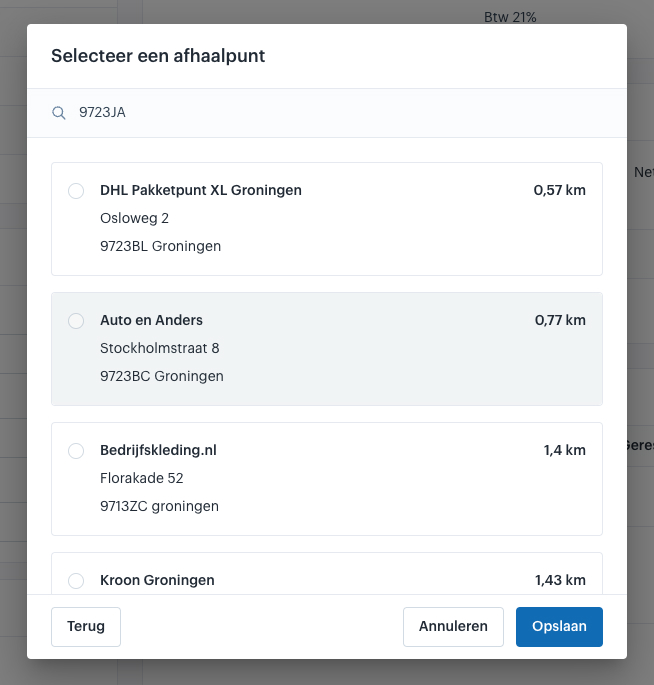Click the '0,77 km' distance
Viewport: 654px width, 685px height.
(560, 320)
